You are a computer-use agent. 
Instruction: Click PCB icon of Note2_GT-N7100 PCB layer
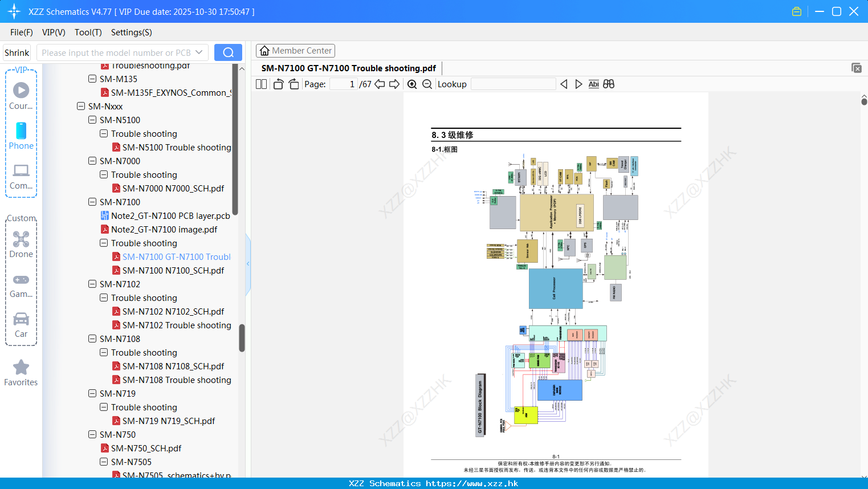(105, 215)
